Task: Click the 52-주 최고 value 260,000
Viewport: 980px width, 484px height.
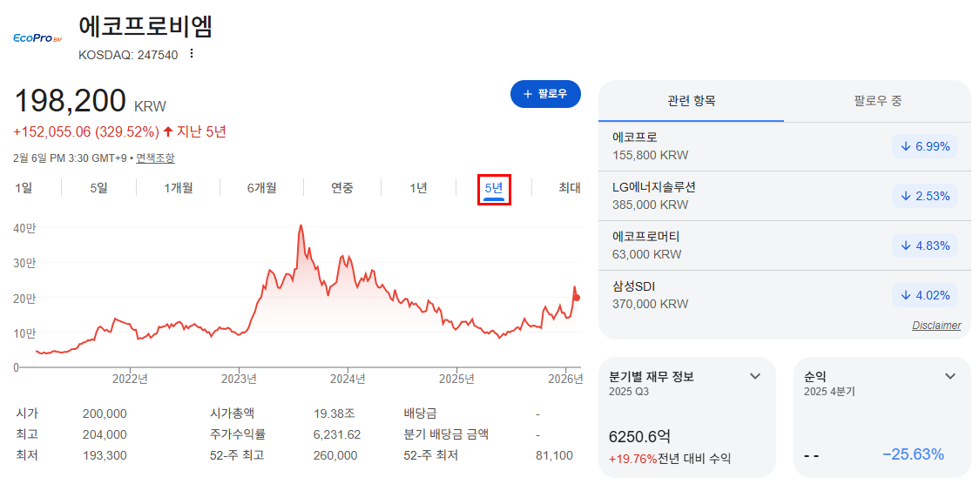Action: (335, 456)
